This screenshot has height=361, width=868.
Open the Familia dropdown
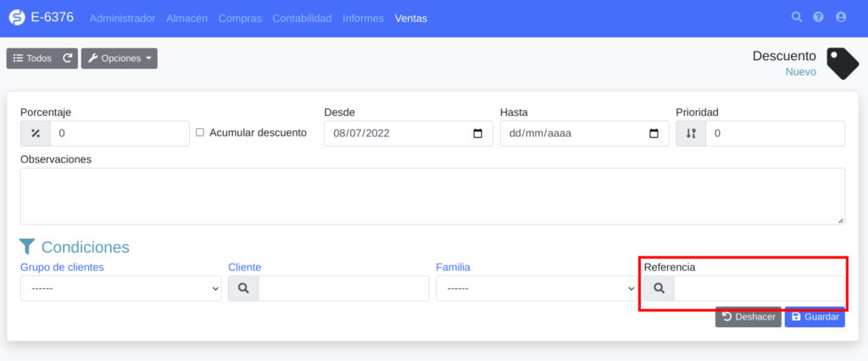click(x=536, y=289)
